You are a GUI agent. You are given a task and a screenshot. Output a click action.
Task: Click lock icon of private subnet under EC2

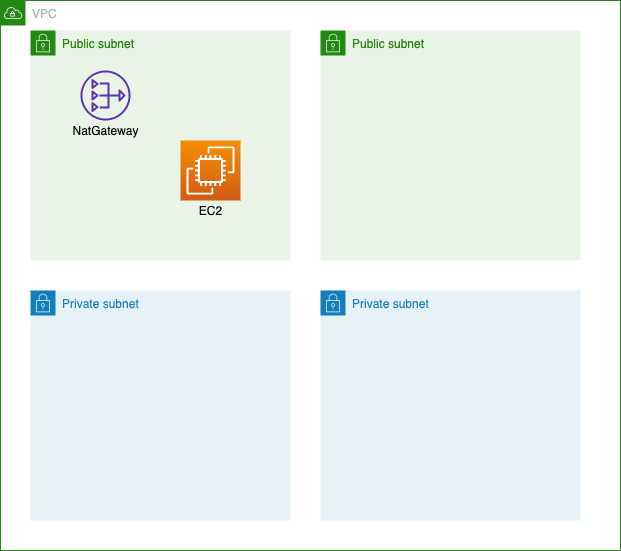click(43, 303)
